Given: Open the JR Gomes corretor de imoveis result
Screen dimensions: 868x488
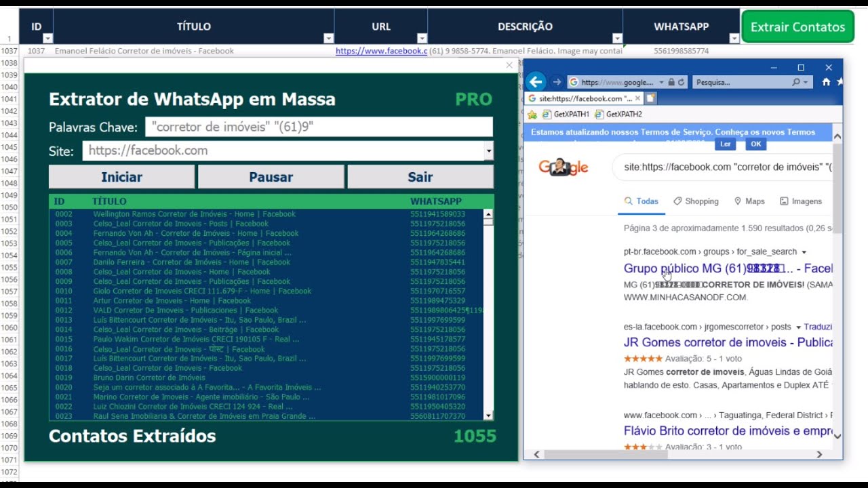Looking at the screenshot, I should [728, 342].
